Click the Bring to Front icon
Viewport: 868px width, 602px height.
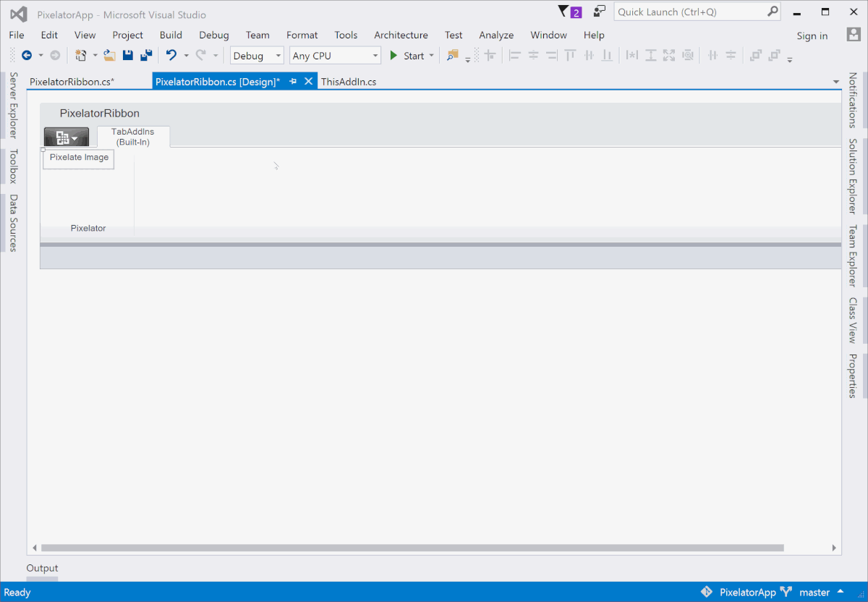(x=756, y=56)
